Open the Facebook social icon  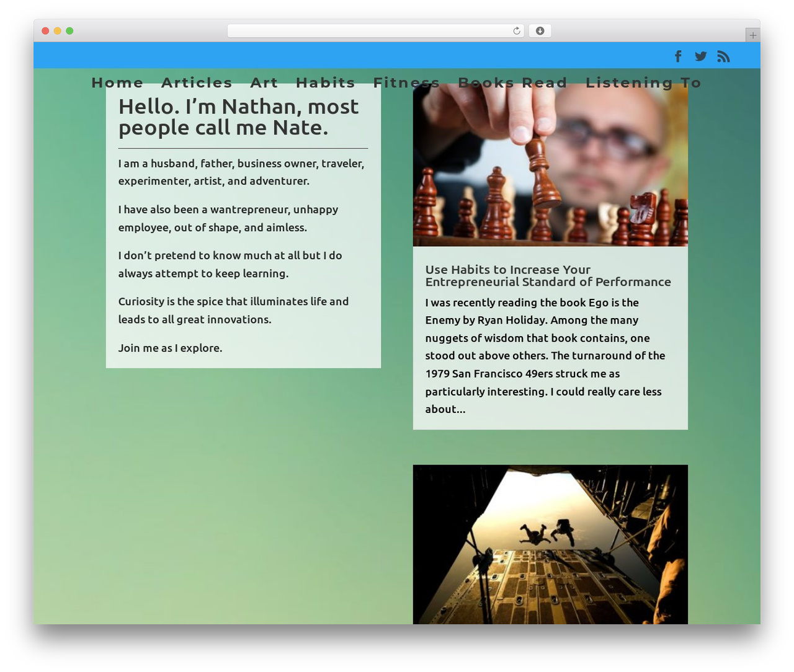tap(679, 56)
